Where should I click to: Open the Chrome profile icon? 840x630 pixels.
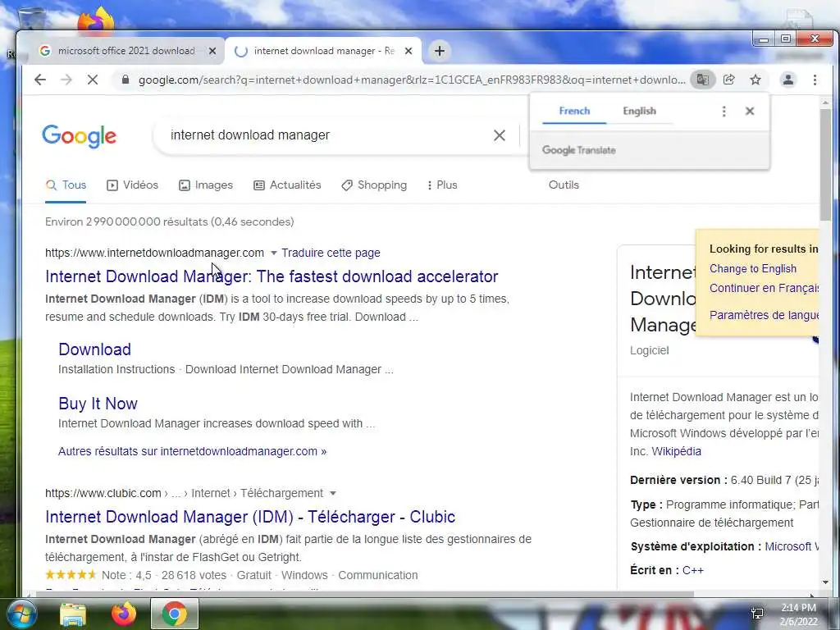pyautogui.click(x=788, y=80)
